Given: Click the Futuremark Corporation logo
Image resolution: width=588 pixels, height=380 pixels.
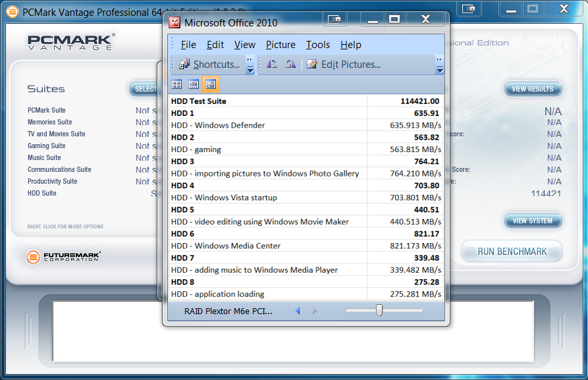Looking at the screenshot, I should (x=64, y=257).
